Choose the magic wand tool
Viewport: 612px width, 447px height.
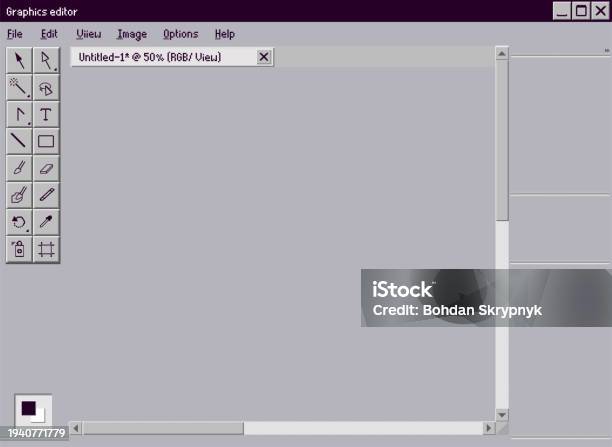[19, 87]
